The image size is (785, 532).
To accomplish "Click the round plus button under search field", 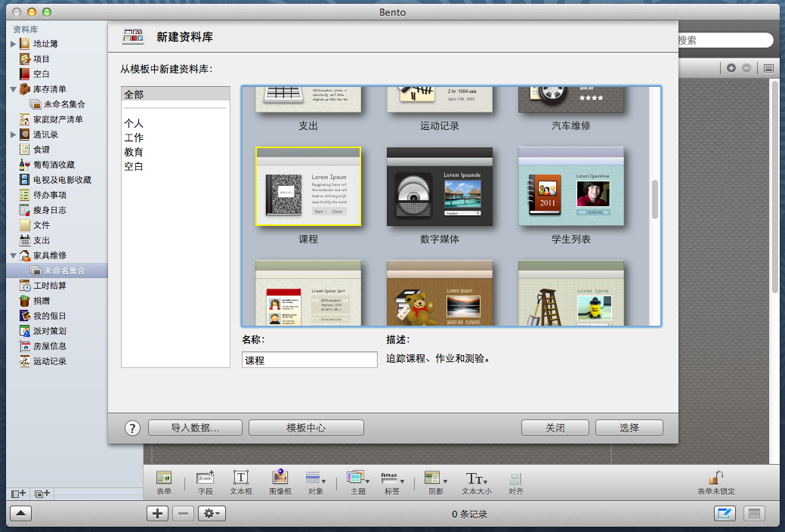I will click(731, 68).
